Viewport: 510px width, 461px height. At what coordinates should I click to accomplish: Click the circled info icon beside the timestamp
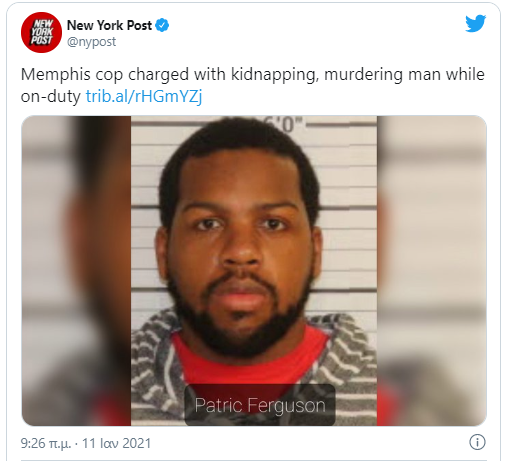point(477,442)
